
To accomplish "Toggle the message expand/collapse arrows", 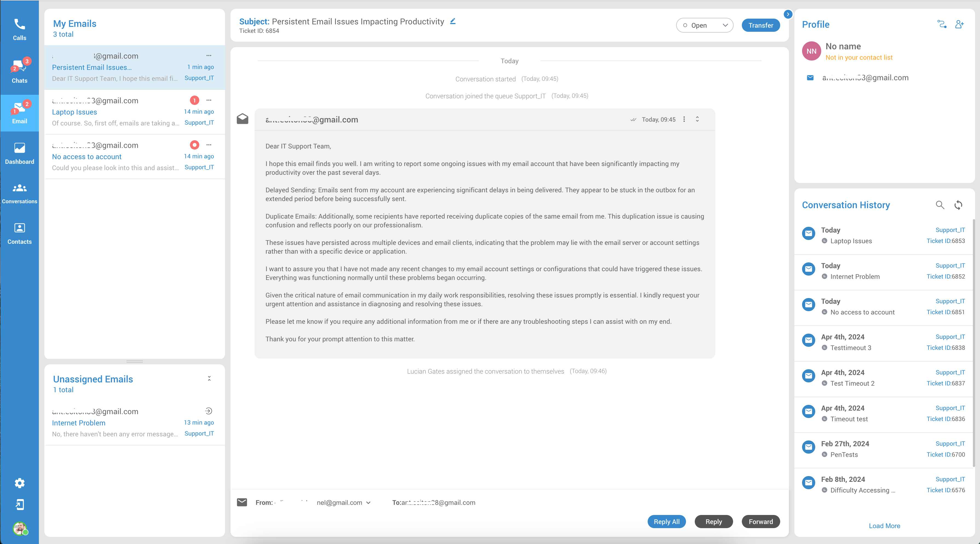I will 697,119.
